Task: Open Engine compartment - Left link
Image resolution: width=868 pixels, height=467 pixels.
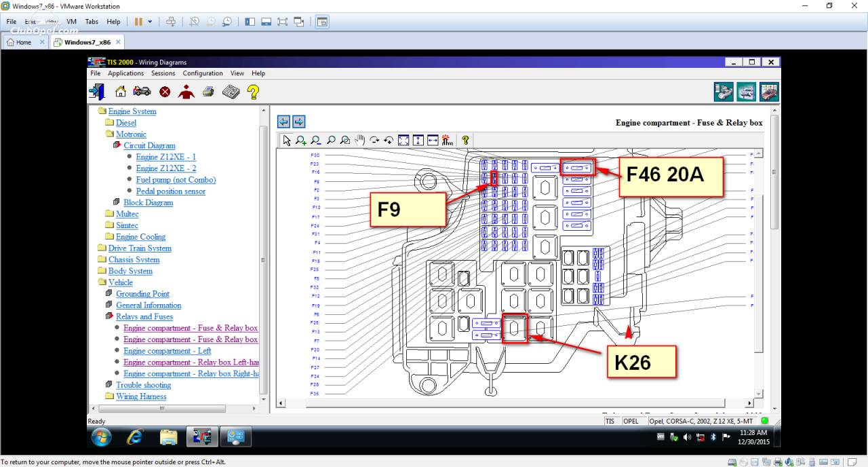Action: pos(167,351)
